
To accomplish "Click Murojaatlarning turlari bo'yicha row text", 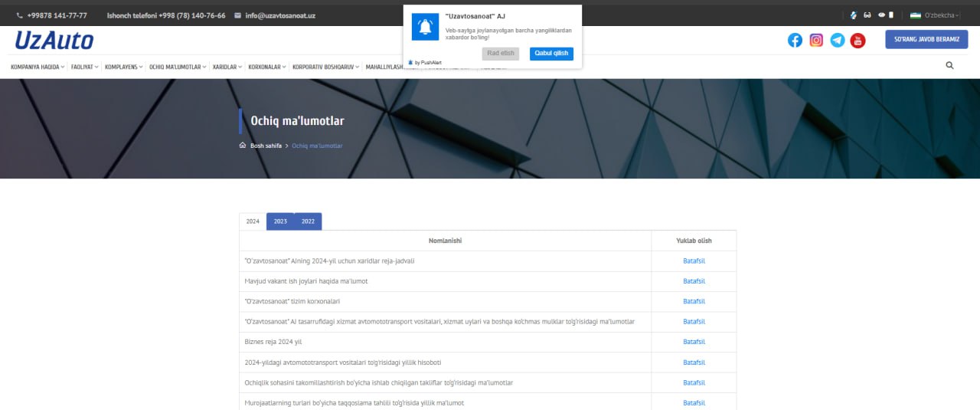I will 354,403.
